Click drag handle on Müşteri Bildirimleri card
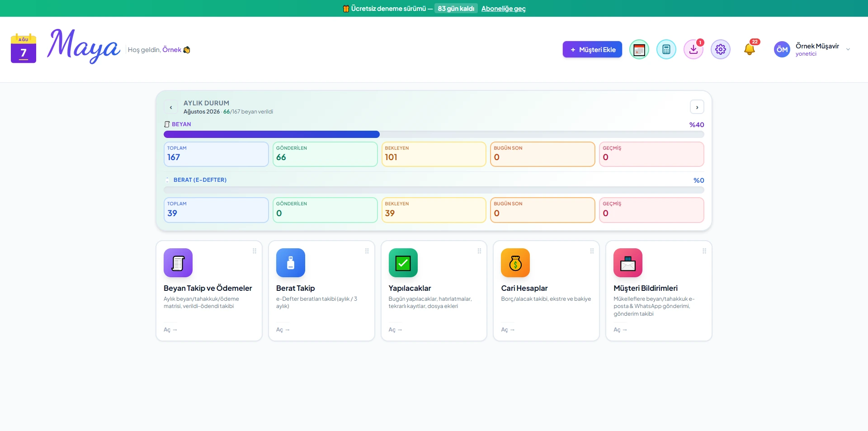 704,251
